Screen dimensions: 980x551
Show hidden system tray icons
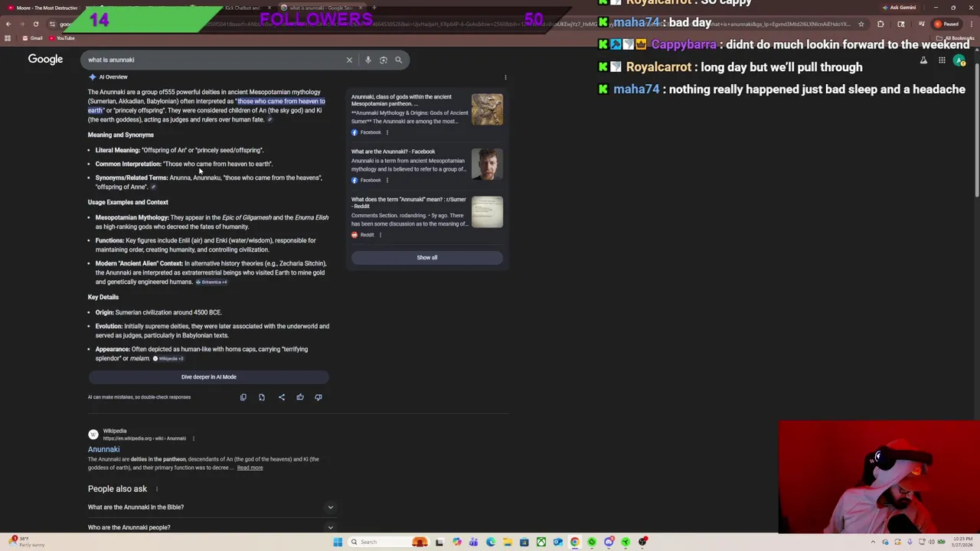tap(873, 542)
